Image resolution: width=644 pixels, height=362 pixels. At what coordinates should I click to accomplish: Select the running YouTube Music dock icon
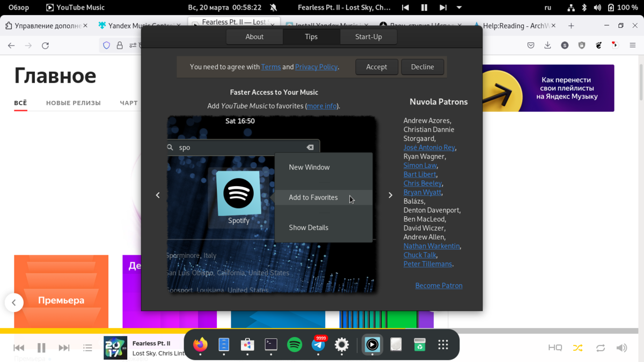(372, 345)
